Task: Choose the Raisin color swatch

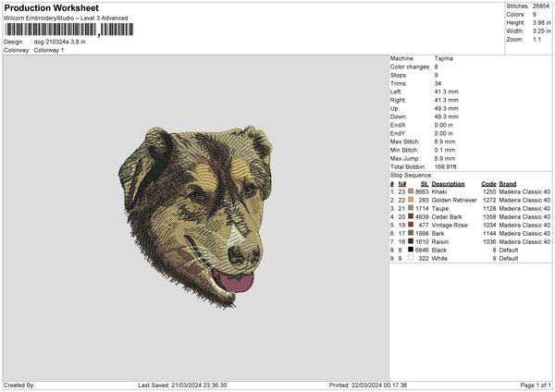Action: tap(411, 241)
